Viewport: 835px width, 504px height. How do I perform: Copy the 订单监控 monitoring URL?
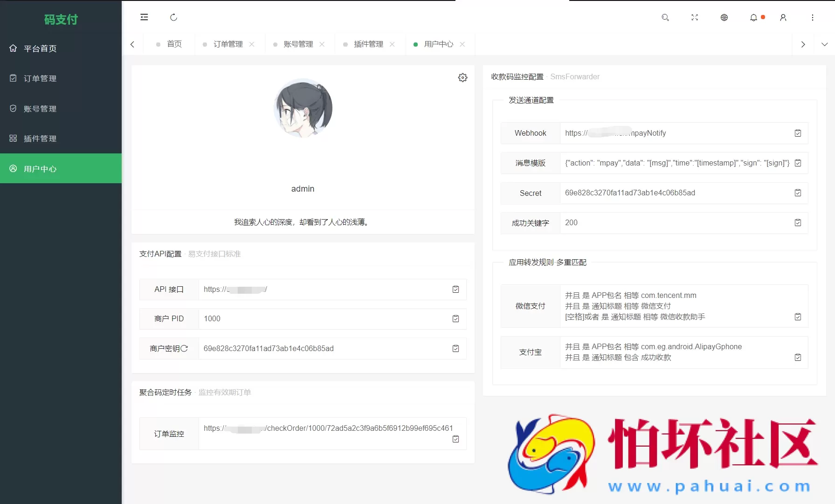click(455, 439)
